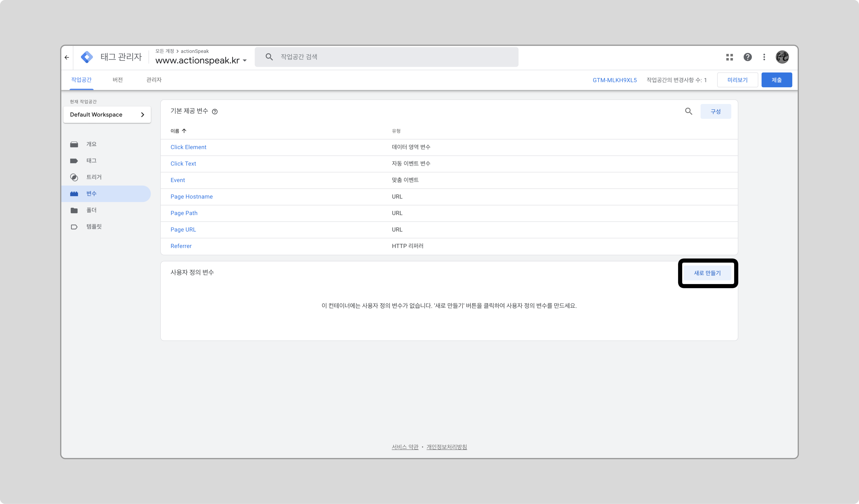The height and width of the screenshot is (504, 859).
Task: Open the Click Text variable
Action: pos(183,164)
